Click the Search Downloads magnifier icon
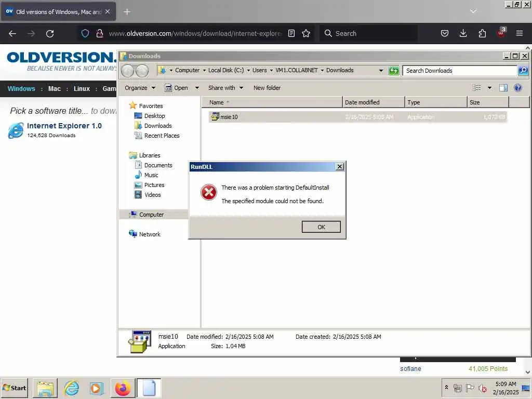532x399 pixels. coord(523,71)
